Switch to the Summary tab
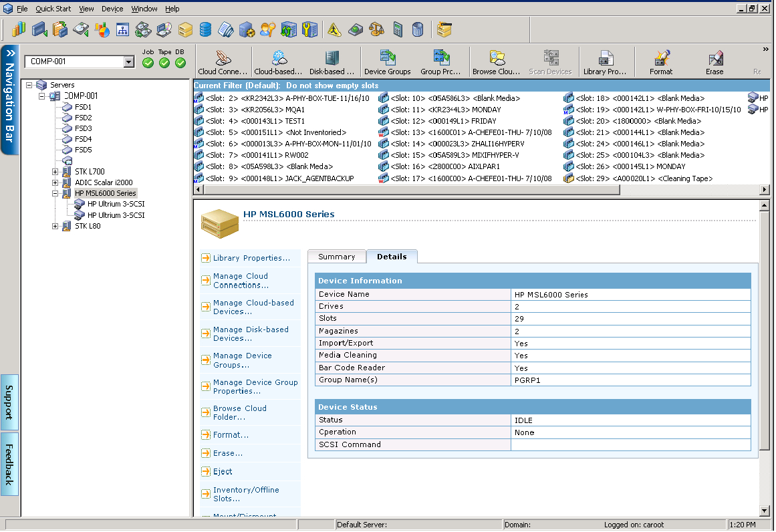 click(x=336, y=257)
